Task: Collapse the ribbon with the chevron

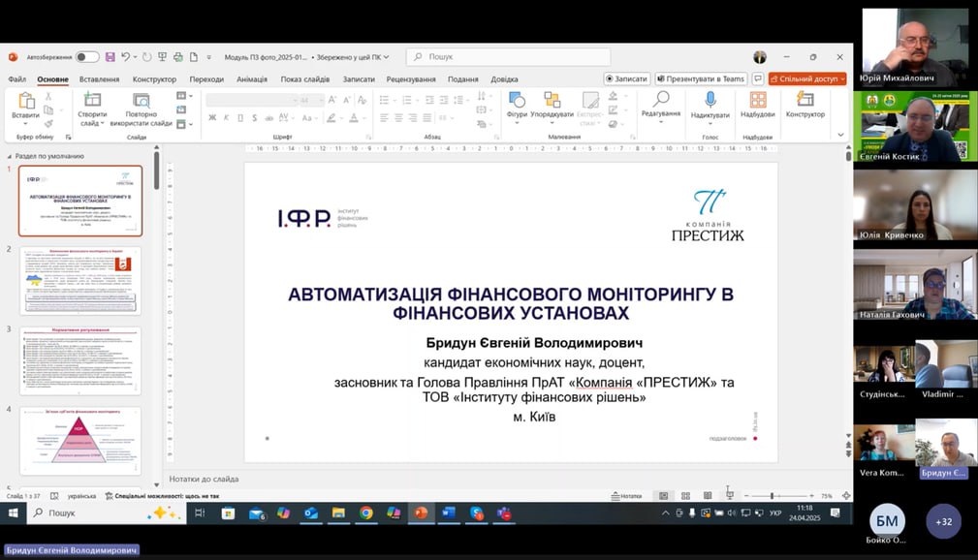Action: click(x=840, y=136)
